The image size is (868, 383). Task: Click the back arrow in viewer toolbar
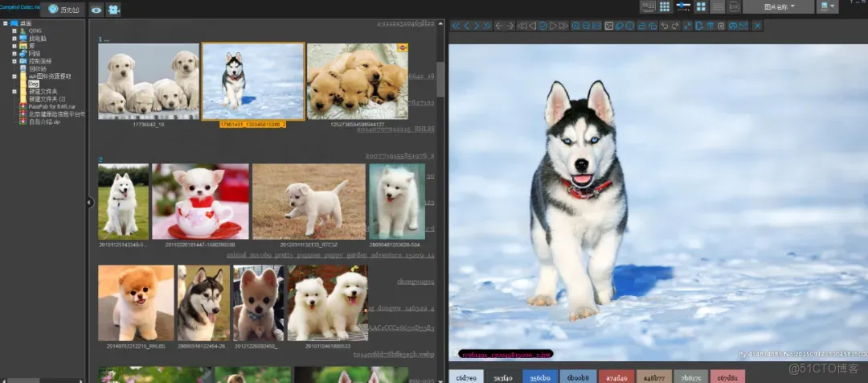pos(499,26)
